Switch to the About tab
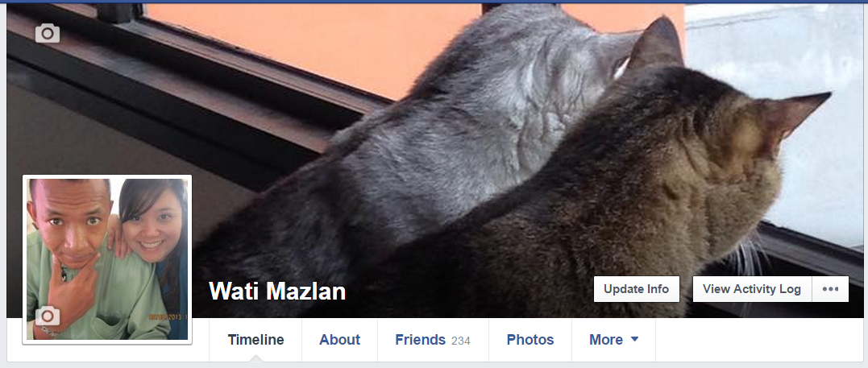The width and height of the screenshot is (868, 368). 340,340
